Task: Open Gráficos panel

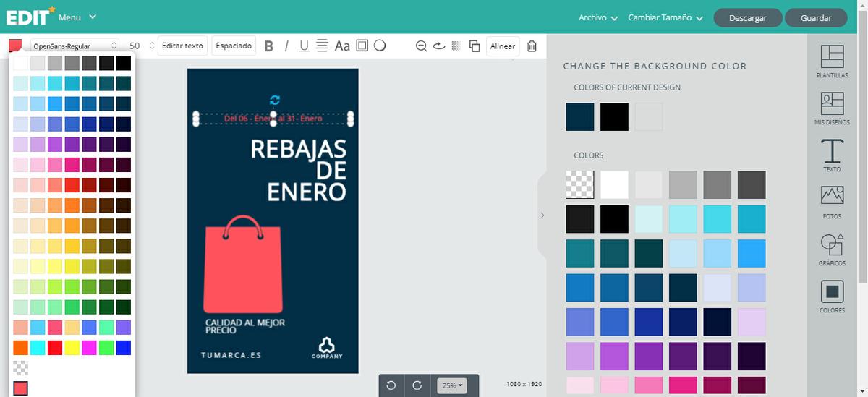Action: coord(832,249)
